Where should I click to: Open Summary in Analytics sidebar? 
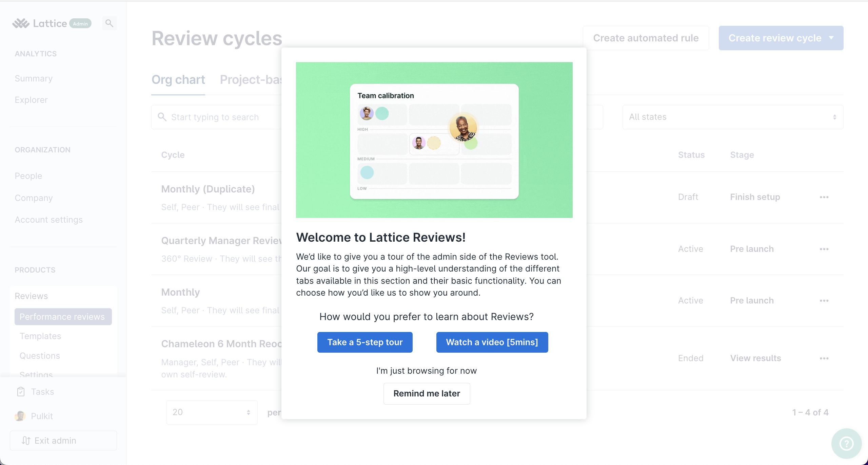(34, 78)
